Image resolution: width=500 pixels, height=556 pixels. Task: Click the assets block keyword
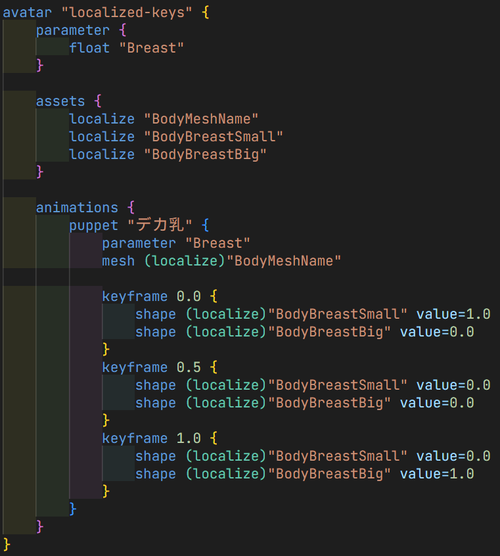[x=60, y=101]
